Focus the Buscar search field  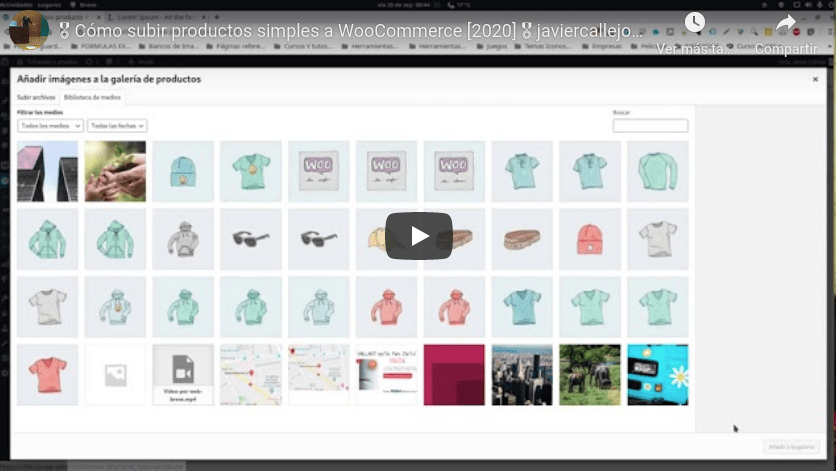tap(650, 125)
